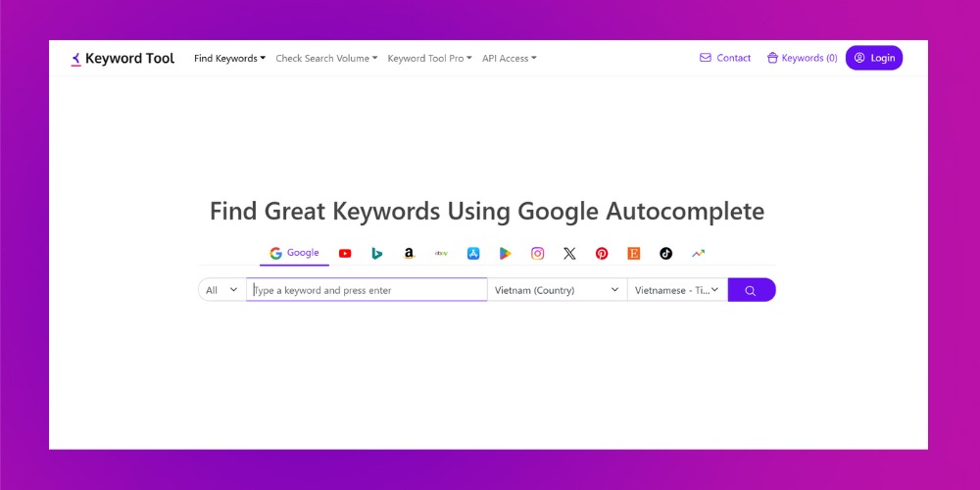This screenshot has height=490, width=980.
Task: Open the Vietnam (Country) dropdown
Action: [x=557, y=290]
